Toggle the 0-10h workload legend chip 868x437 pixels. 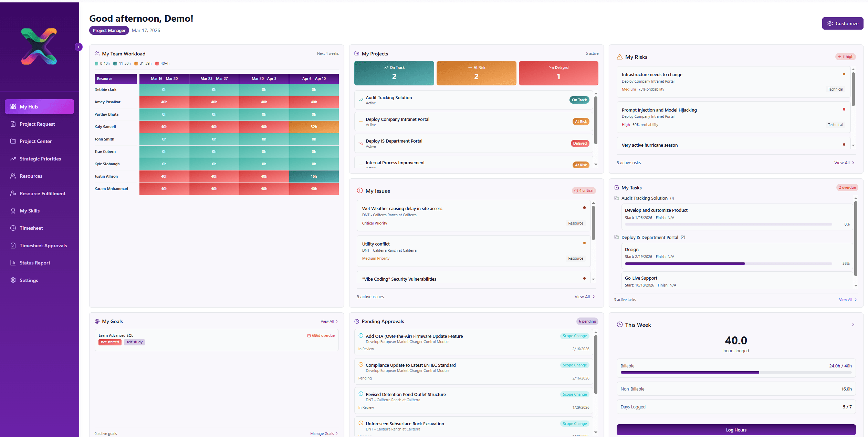(102, 63)
